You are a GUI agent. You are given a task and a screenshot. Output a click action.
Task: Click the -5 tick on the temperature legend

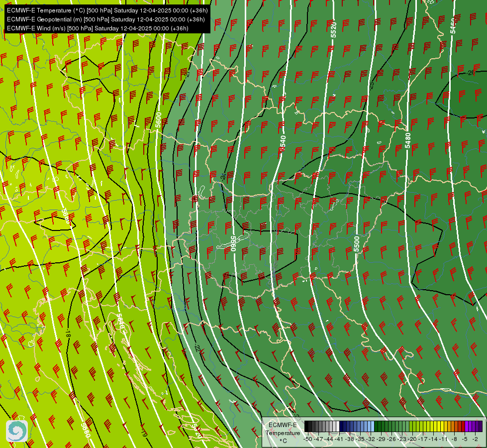point(465,439)
